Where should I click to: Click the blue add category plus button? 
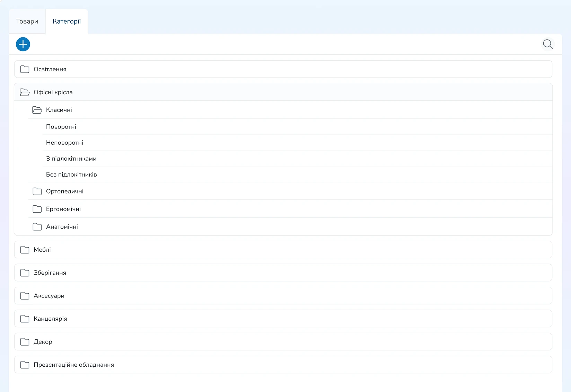23,44
